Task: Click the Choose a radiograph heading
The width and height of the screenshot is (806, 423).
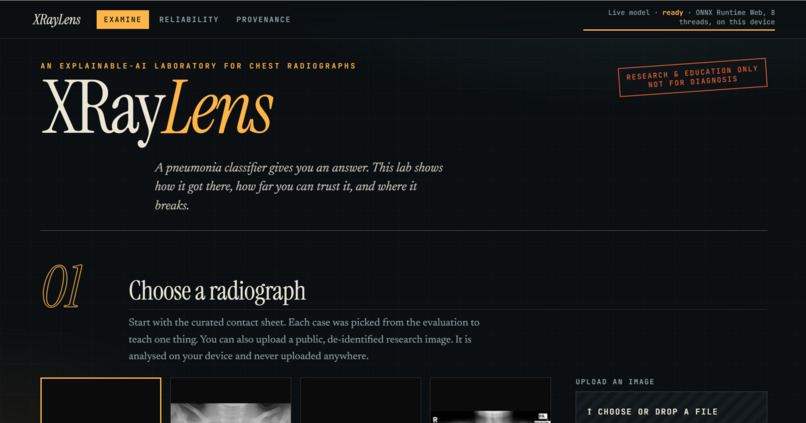Action: pos(217,291)
